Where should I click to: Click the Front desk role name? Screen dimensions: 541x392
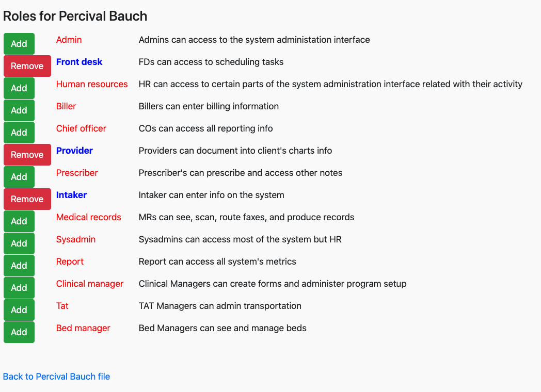click(x=79, y=62)
